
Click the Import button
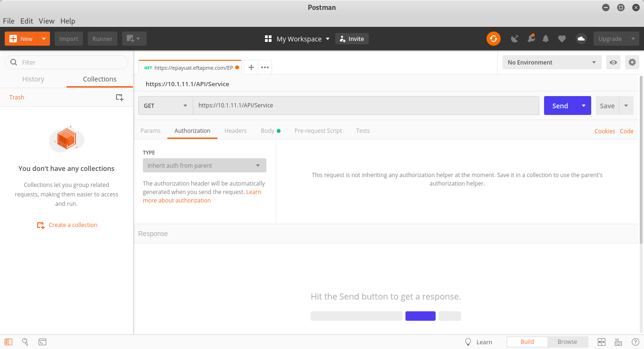coord(69,39)
